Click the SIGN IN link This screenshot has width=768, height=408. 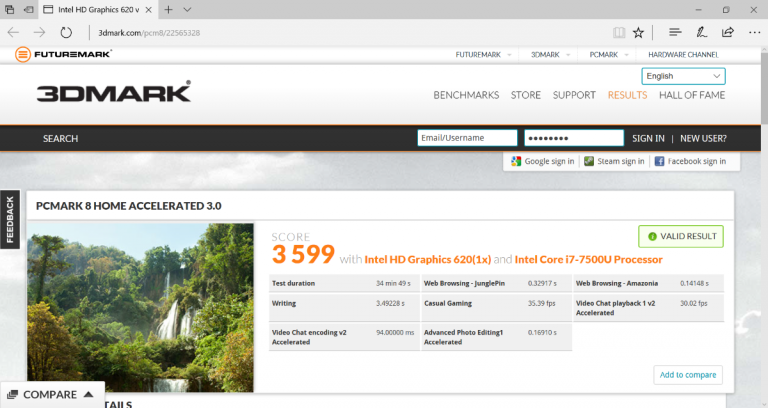pos(648,138)
